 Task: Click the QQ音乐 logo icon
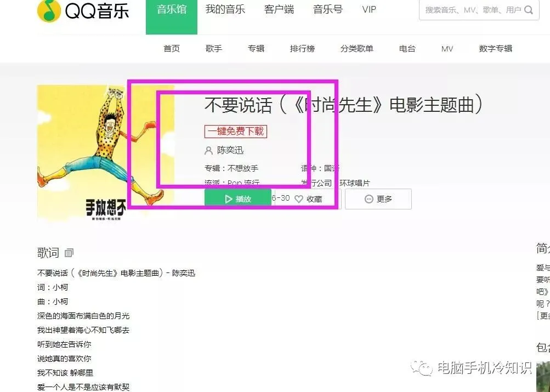click(x=49, y=10)
